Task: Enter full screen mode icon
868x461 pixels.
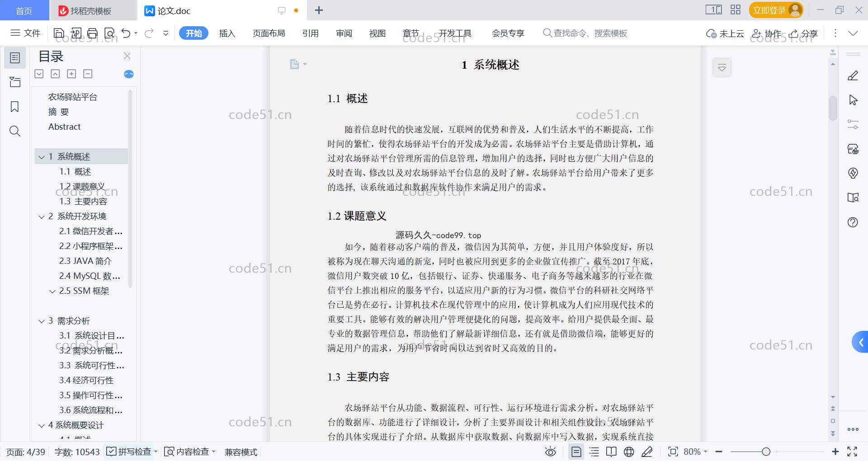Action: (852, 452)
